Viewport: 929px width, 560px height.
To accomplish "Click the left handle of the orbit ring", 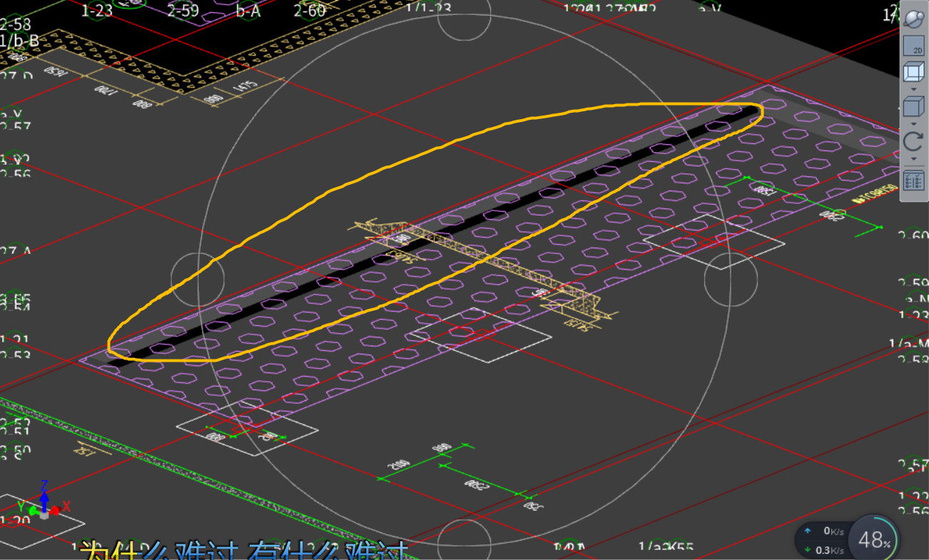I will [198, 279].
